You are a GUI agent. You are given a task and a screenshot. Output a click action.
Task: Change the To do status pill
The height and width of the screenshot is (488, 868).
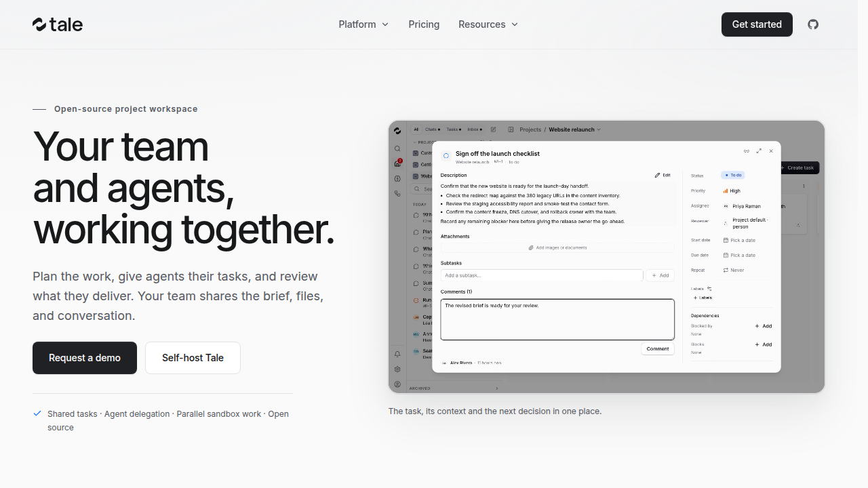pos(733,175)
